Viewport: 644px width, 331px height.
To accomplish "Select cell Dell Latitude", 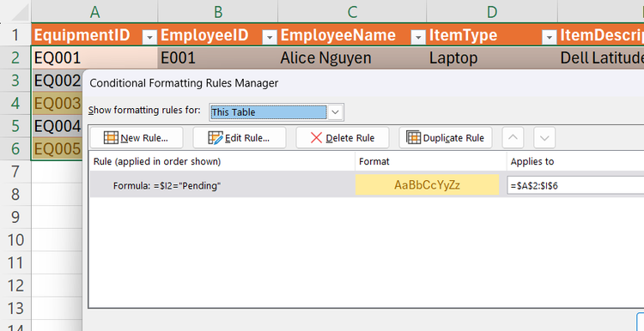I will tap(601, 57).
